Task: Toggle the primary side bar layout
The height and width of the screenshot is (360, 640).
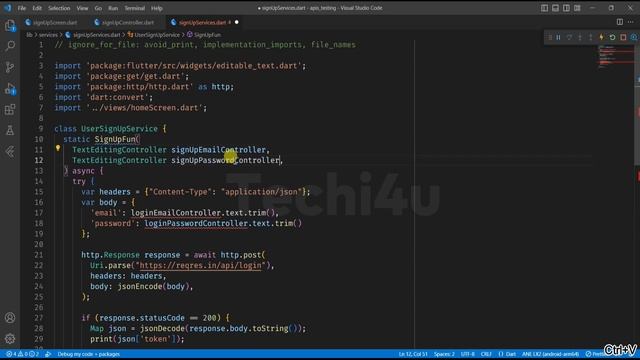Action: pos(544,8)
